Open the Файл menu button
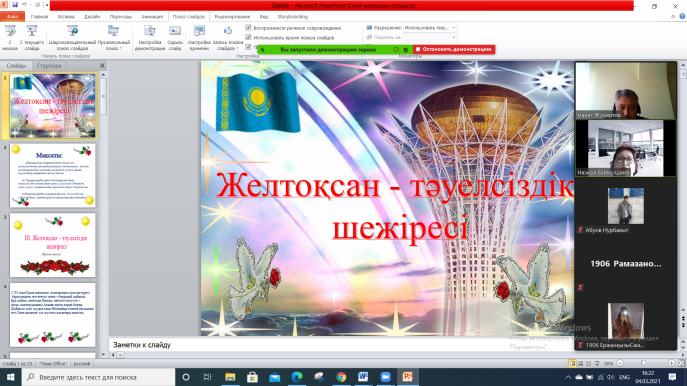The width and height of the screenshot is (687, 386). click(x=12, y=17)
